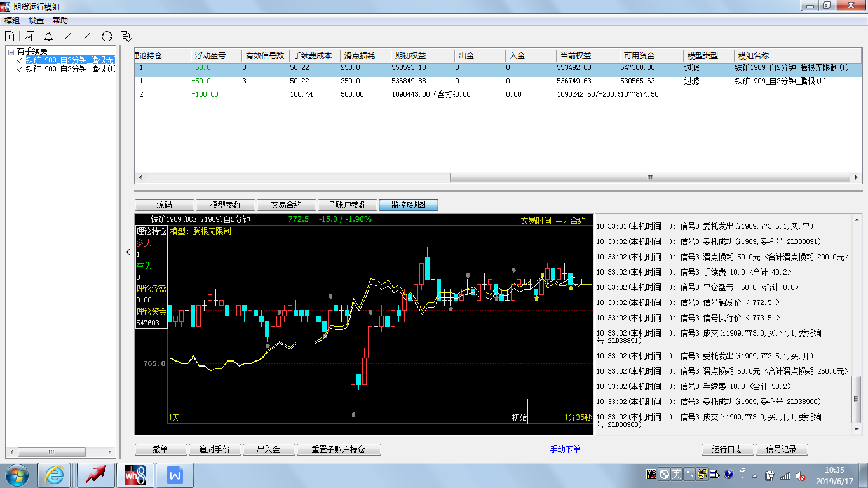Open the WH8 app in the taskbar
868x488 pixels.
(135, 475)
